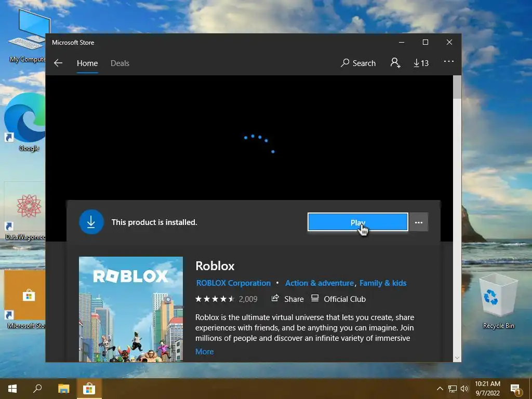Share the Roblox product page
This screenshot has width=532, height=399.
click(288, 299)
